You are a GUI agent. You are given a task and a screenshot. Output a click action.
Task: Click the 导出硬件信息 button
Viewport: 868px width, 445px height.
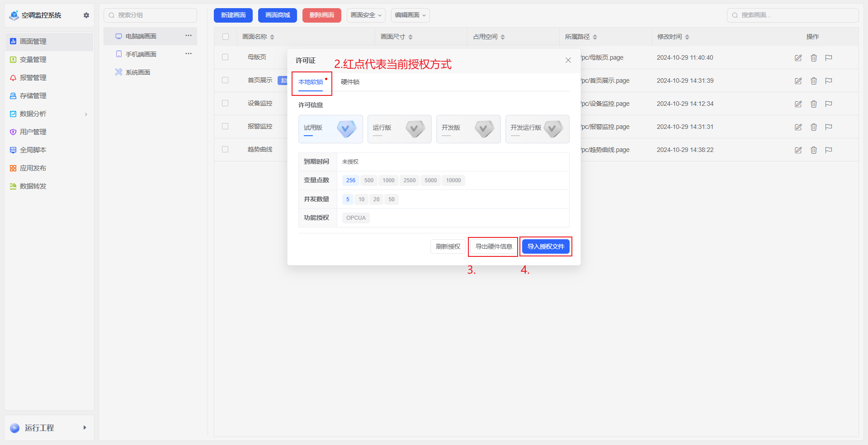click(493, 246)
